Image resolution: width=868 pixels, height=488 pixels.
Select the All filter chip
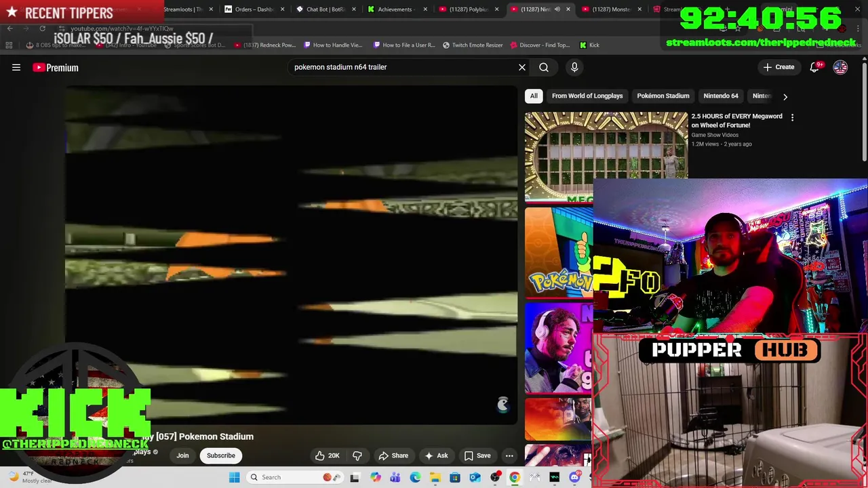(x=534, y=96)
